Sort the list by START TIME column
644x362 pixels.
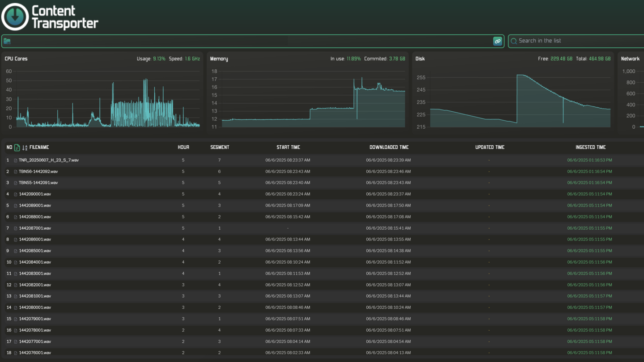pyautogui.click(x=288, y=147)
